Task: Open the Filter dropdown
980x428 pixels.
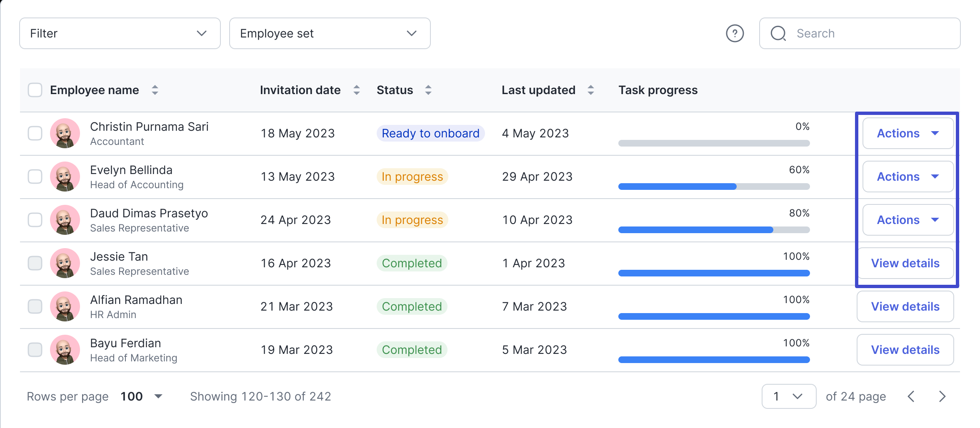Action: pyautogui.click(x=120, y=33)
